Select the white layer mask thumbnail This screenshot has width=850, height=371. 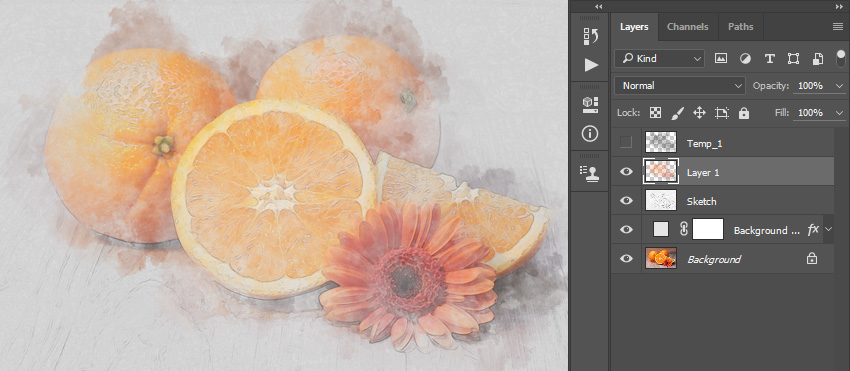708,229
